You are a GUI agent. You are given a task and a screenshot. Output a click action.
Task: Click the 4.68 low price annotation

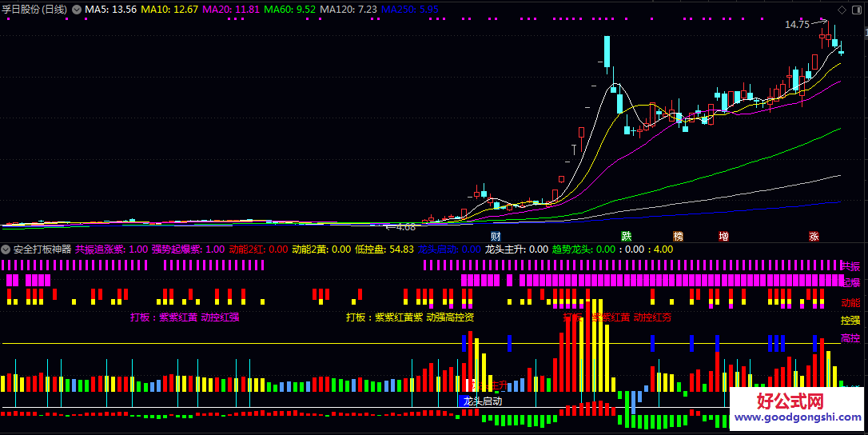coord(404,226)
